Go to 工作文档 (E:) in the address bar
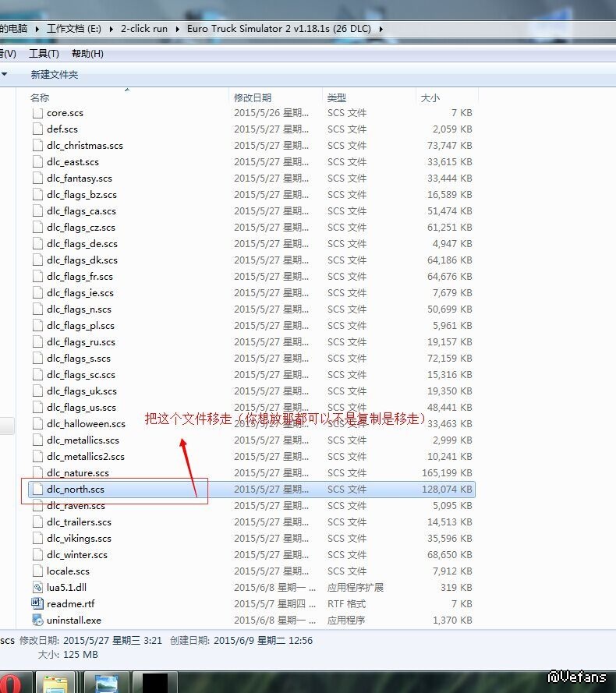 click(74, 29)
